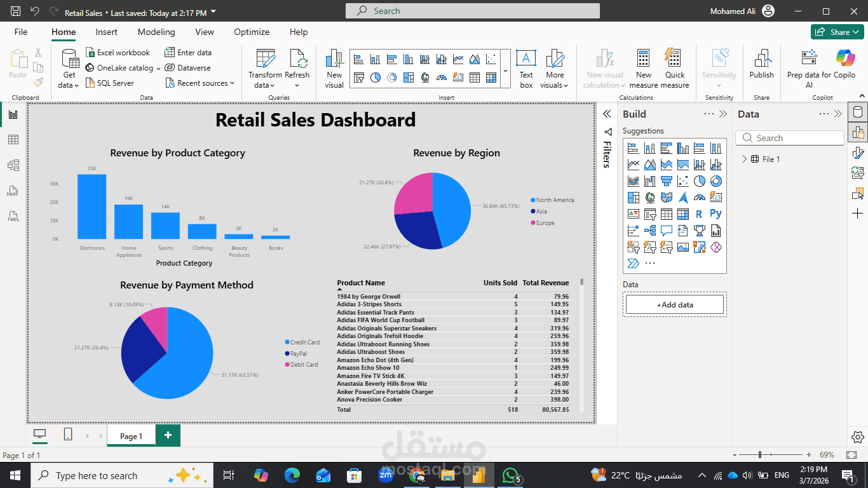The height and width of the screenshot is (488, 868).
Task: Insert the Q&A speech bubble visual
Action: point(667,231)
